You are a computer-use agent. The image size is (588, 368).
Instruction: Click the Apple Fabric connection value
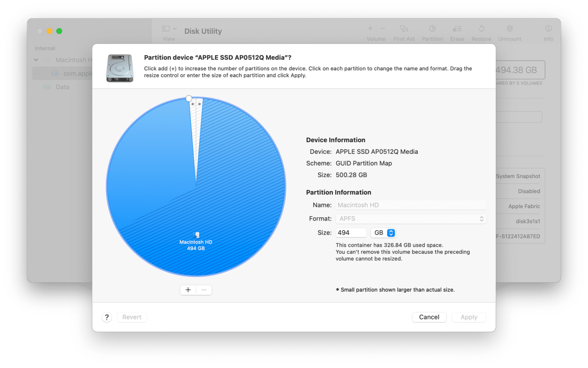(524, 206)
